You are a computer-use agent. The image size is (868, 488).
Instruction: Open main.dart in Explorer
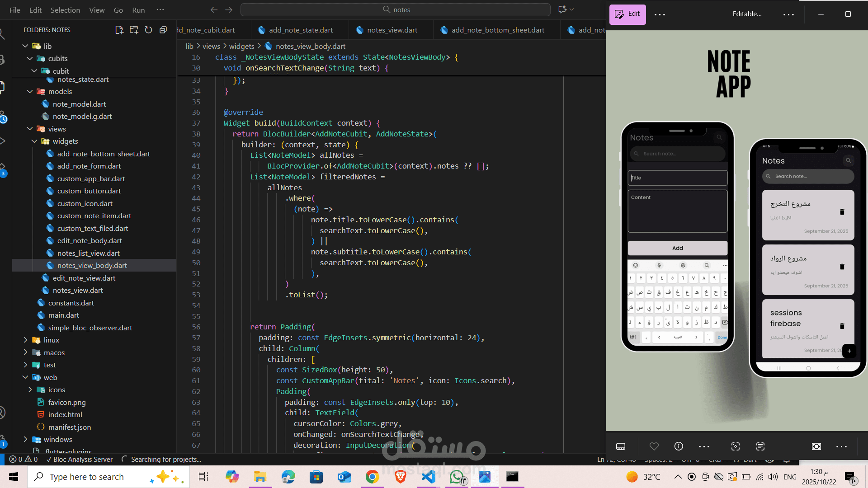[63, 315]
